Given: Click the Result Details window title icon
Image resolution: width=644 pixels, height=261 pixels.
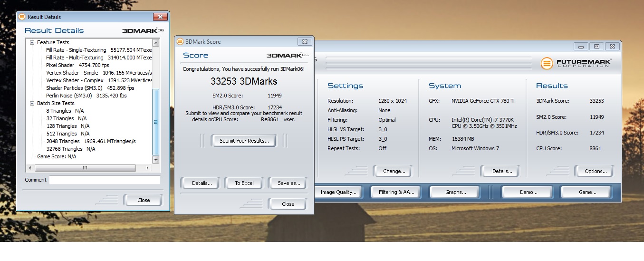Looking at the screenshot, I should click(x=21, y=17).
